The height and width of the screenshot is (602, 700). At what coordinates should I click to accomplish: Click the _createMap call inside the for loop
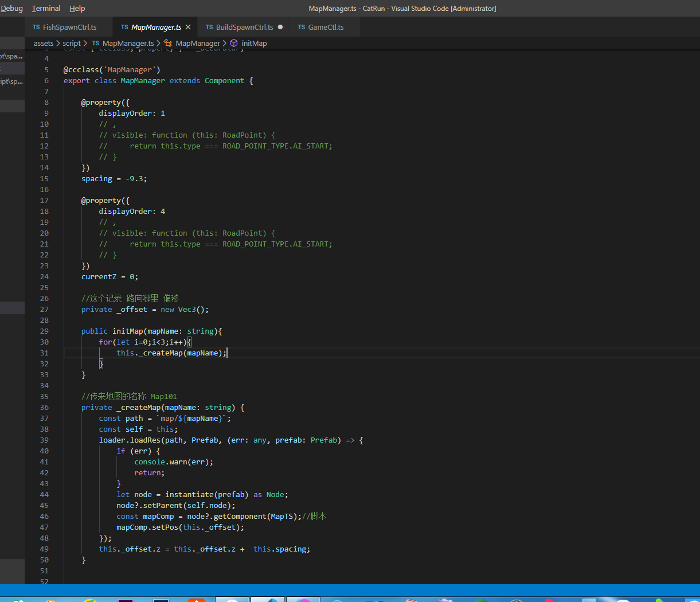161,353
